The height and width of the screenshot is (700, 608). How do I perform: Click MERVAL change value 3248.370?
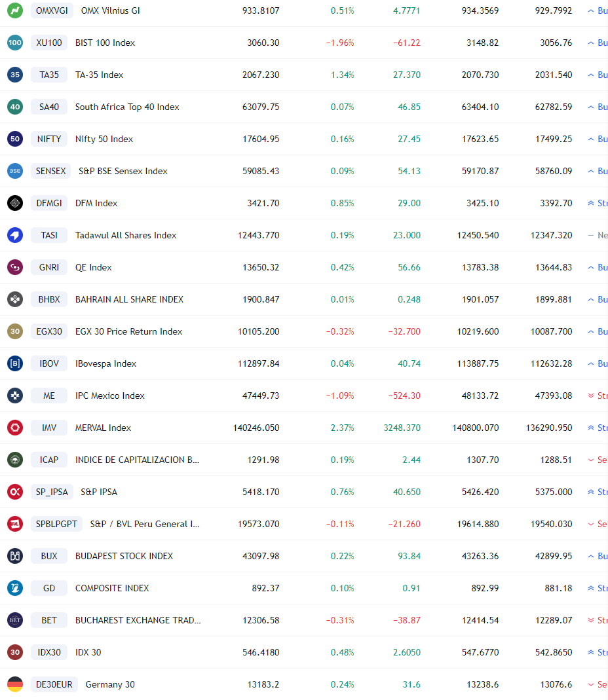tap(402, 428)
